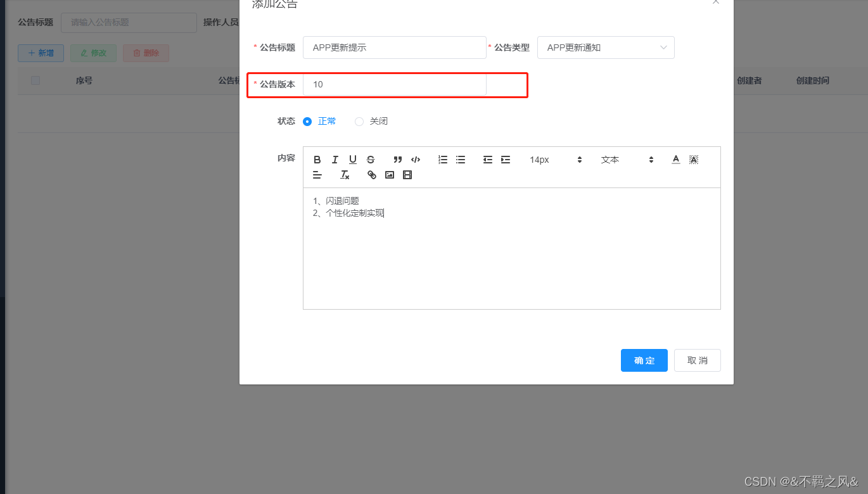868x494 pixels.
Task: Click inside the rich text content area
Action: point(512,248)
